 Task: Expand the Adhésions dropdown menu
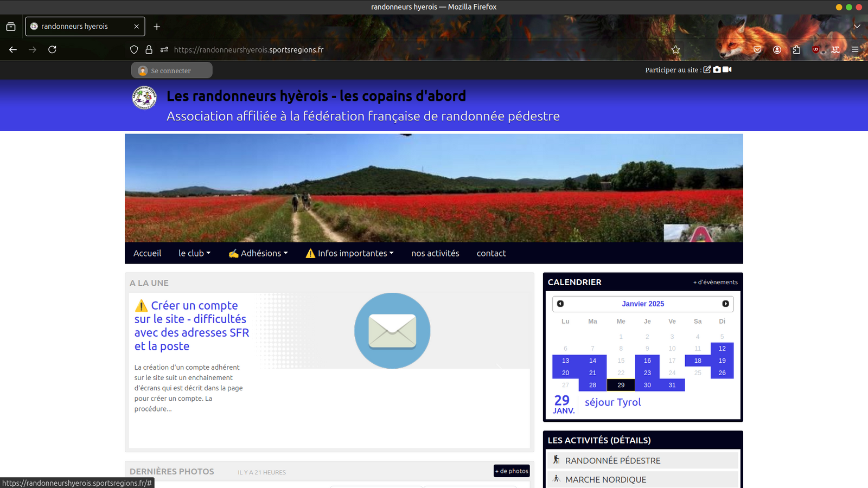pos(258,253)
